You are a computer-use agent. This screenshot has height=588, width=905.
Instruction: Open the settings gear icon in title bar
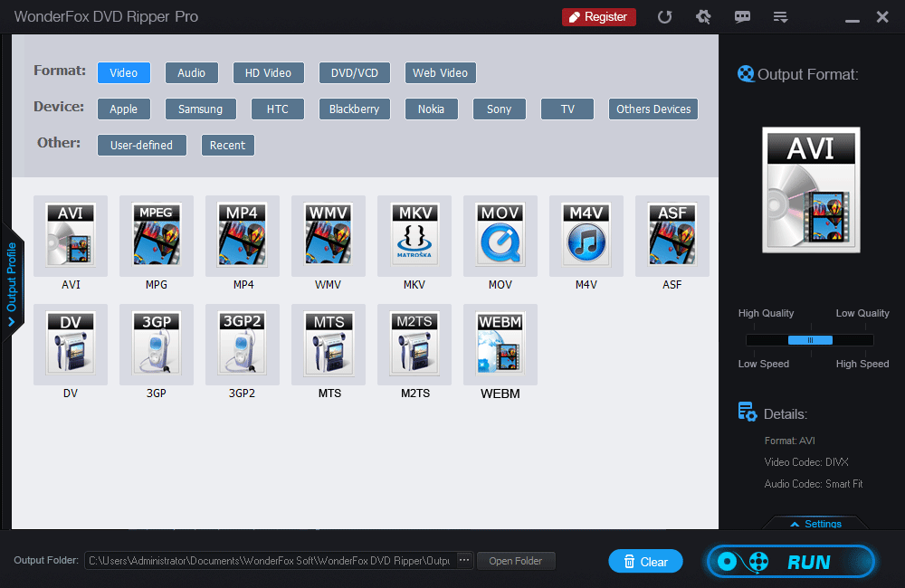tap(703, 16)
